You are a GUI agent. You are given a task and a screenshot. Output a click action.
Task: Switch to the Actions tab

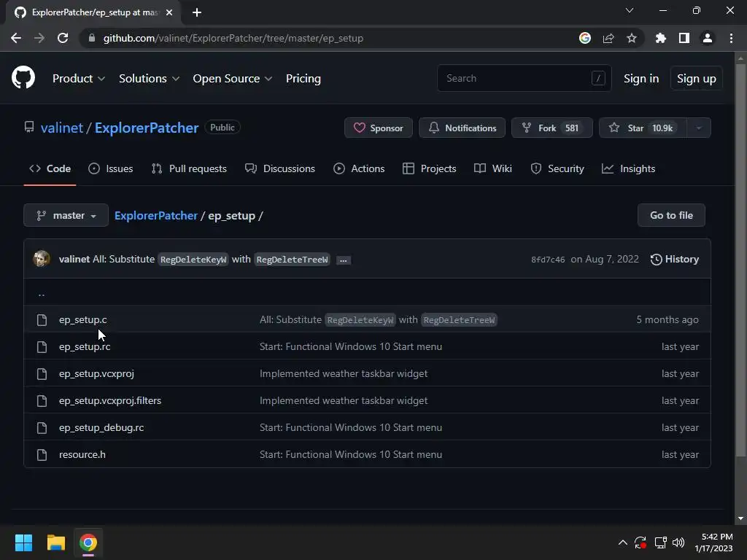[359, 168]
